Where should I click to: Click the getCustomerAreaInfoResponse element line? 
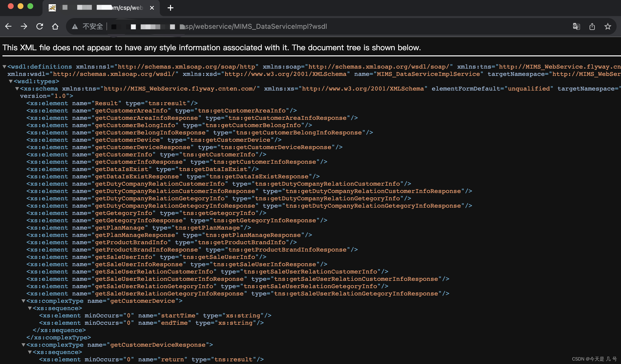(x=192, y=118)
